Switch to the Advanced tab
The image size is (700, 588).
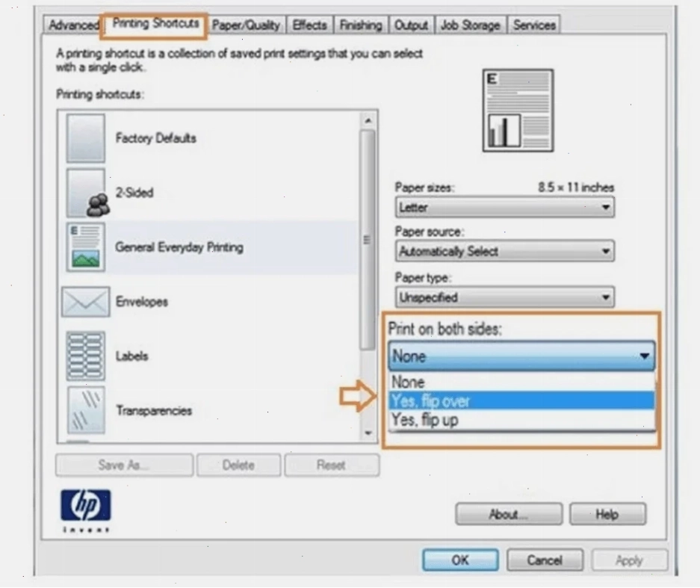[x=74, y=25]
